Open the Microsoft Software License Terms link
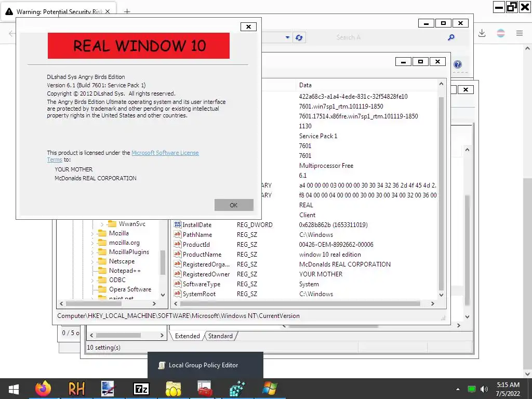Screen dimensions: 532x399 click(x=165, y=153)
